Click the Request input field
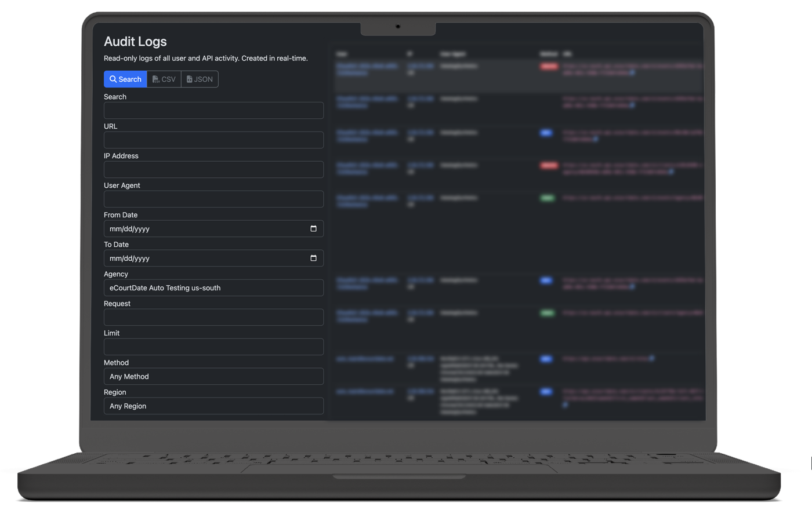Screen dimensions: 812x521 [213, 318]
